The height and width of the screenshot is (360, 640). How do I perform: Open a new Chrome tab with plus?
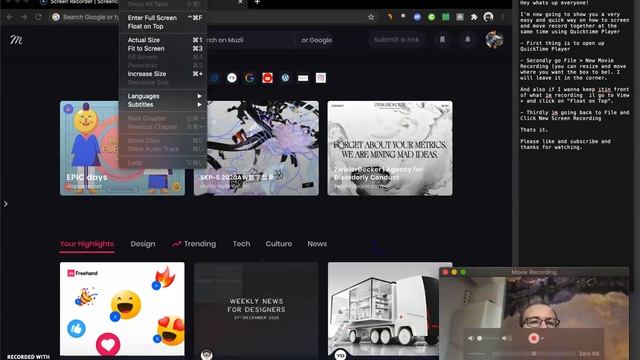[257, 2]
